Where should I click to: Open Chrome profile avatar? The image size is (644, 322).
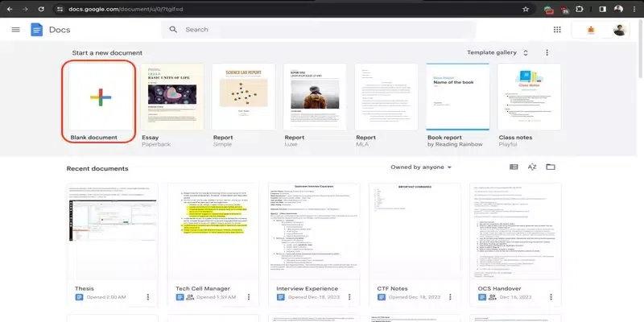(x=618, y=9)
